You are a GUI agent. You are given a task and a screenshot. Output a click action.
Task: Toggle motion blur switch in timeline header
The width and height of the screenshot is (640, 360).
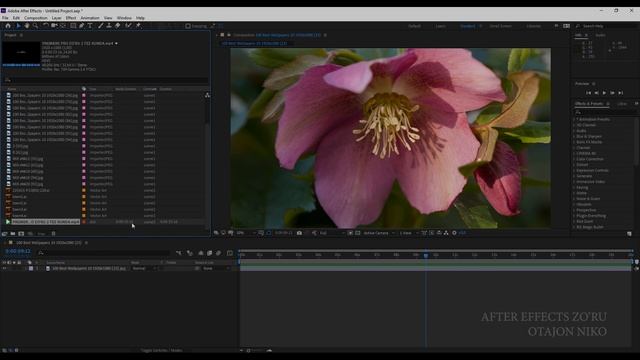[219, 253]
